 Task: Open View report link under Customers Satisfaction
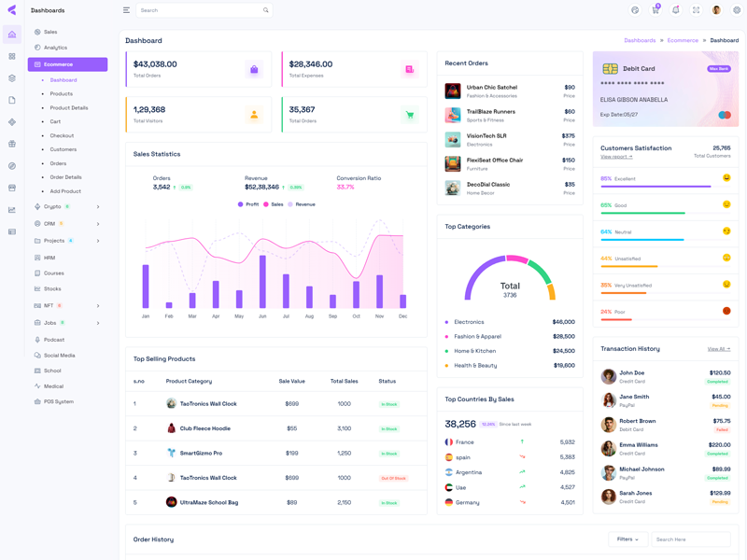pyautogui.click(x=616, y=157)
